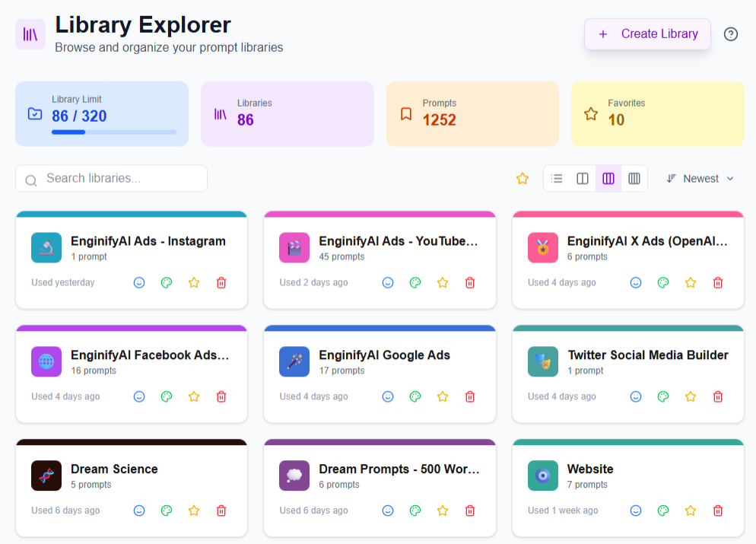The width and height of the screenshot is (756, 544).
Task: Open color palette for EnginifyAI Google Ads
Action: coord(415,396)
